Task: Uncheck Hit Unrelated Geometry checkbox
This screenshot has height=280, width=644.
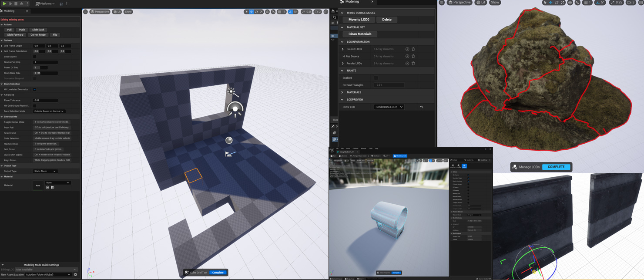Action: 35,89
